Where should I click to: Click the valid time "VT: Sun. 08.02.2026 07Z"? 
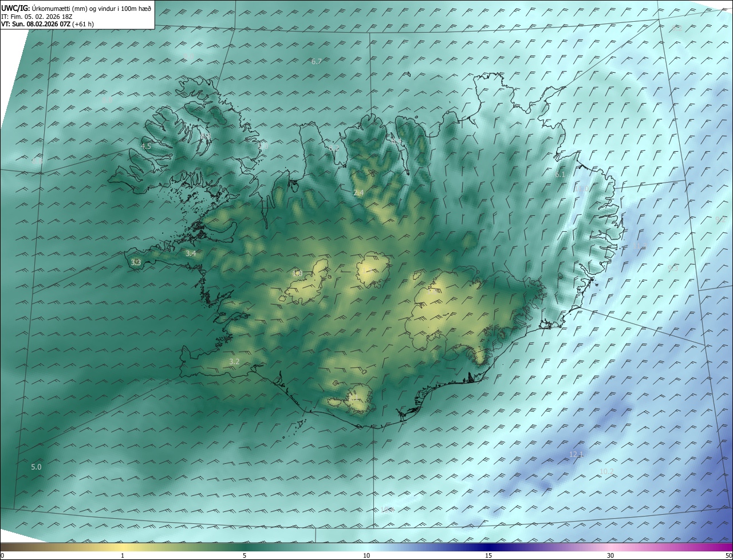coord(36,24)
